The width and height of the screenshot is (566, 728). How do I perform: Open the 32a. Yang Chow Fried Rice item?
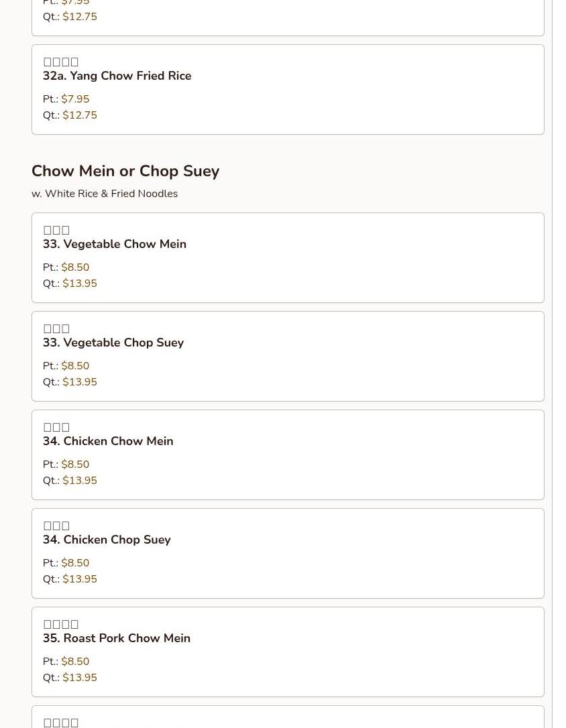117,76
